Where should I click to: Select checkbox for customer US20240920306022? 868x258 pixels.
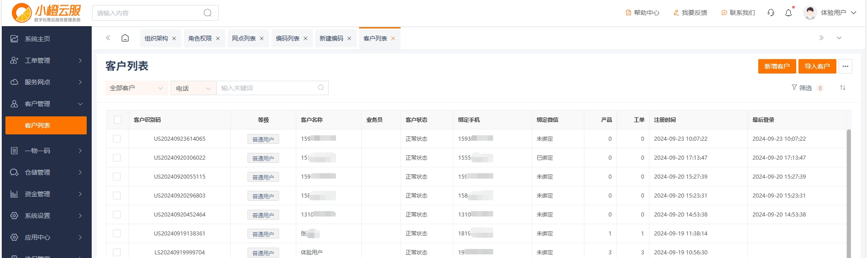117,158
